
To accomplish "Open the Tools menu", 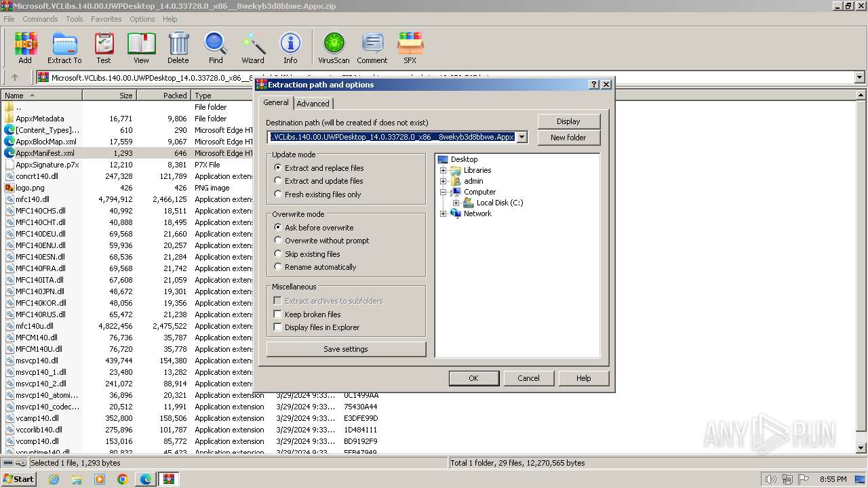I will (75, 19).
